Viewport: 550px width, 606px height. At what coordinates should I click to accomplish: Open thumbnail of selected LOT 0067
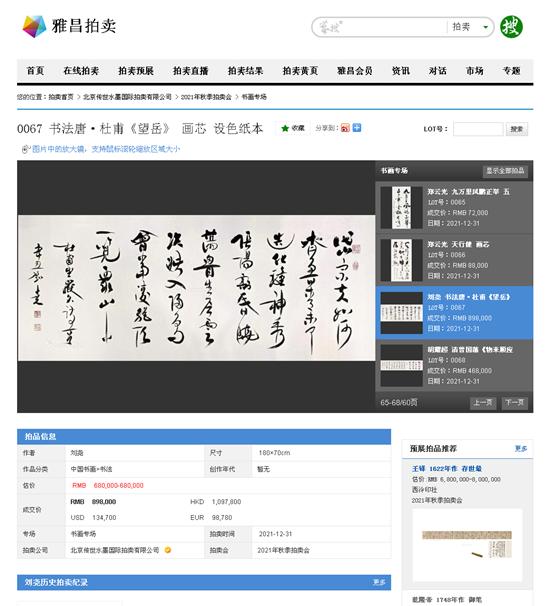(x=401, y=313)
